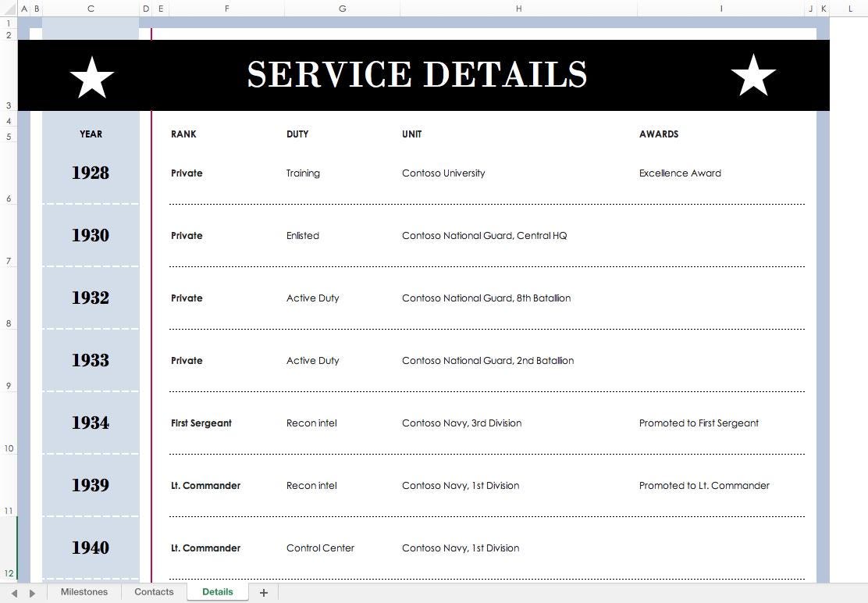Viewport: 868px width, 603px height.
Task: Click the right star icon in the banner
Action: click(x=753, y=76)
